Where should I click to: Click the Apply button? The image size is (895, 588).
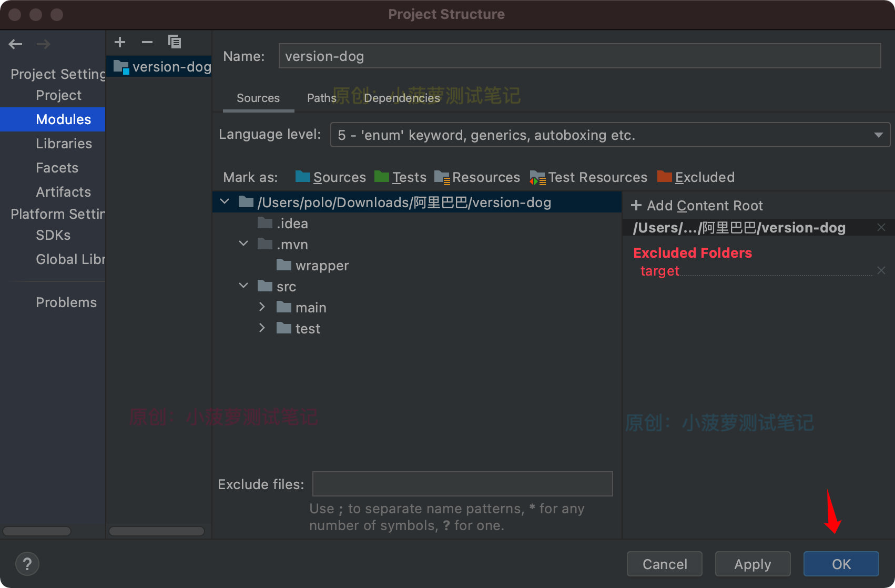(753, 564)
